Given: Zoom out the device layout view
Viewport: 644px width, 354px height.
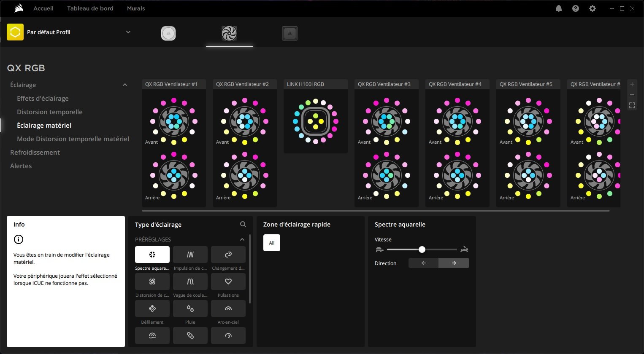Looking at the screenshot, I should pos(632,95).
